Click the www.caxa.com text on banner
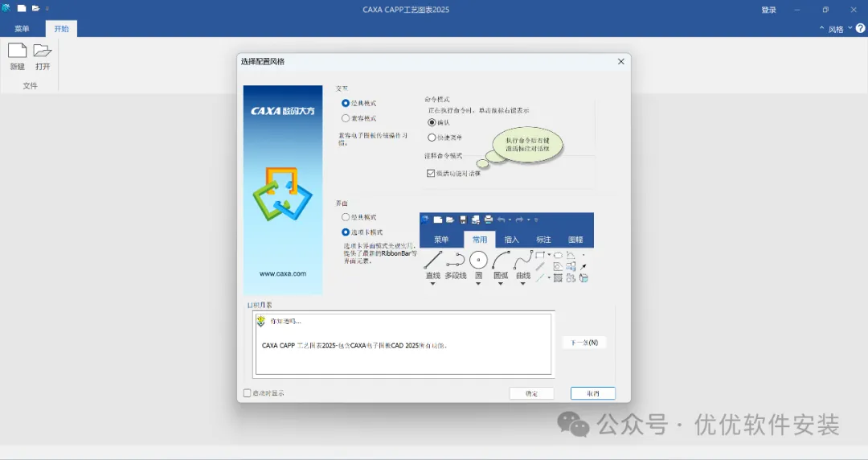Viewport: 868px width, 460px height. (x=283, y=273)
